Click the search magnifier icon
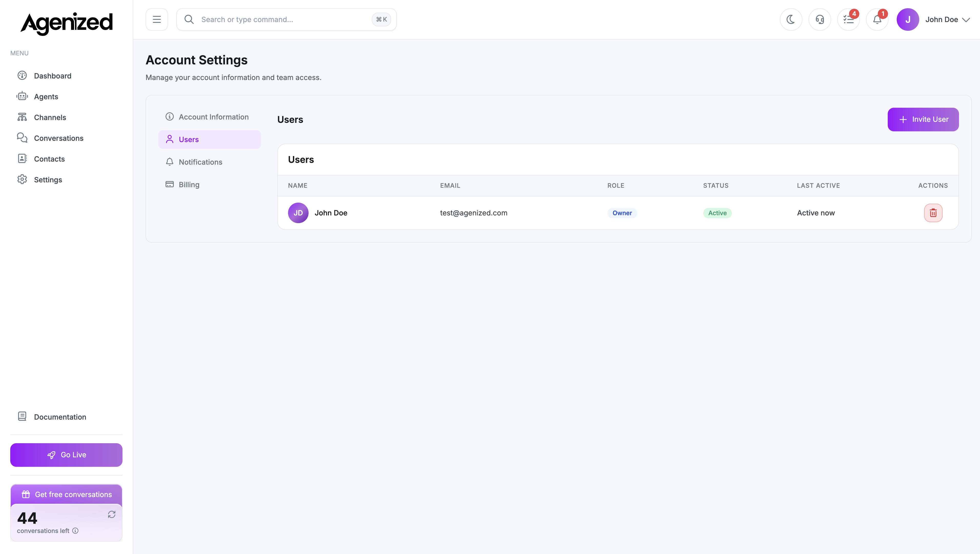 click(x=189, y=19)
